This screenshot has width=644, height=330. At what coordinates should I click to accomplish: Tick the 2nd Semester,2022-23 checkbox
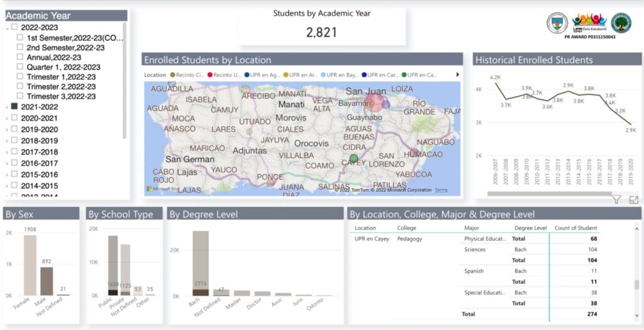[20, 48]
